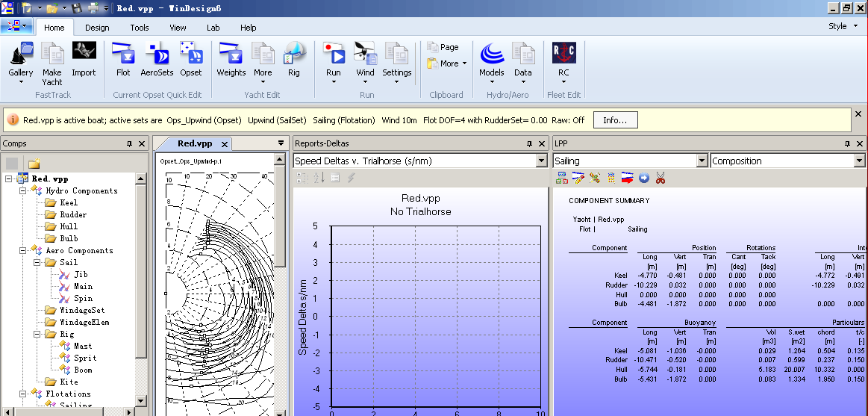
Task: Open the Settings icon in Run group
Action: [397, 62]
